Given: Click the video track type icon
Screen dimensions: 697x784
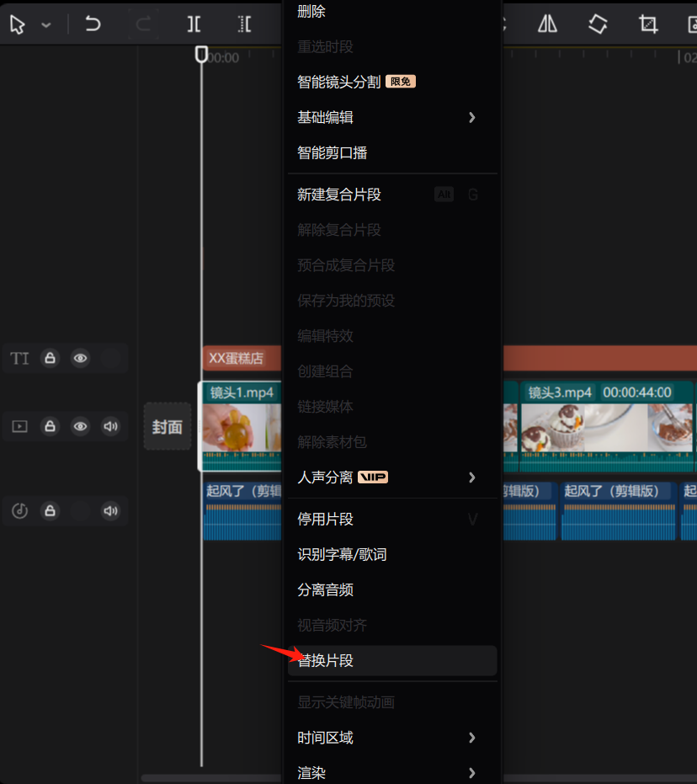Looking at the screenshot, I should tap(19, 426).
